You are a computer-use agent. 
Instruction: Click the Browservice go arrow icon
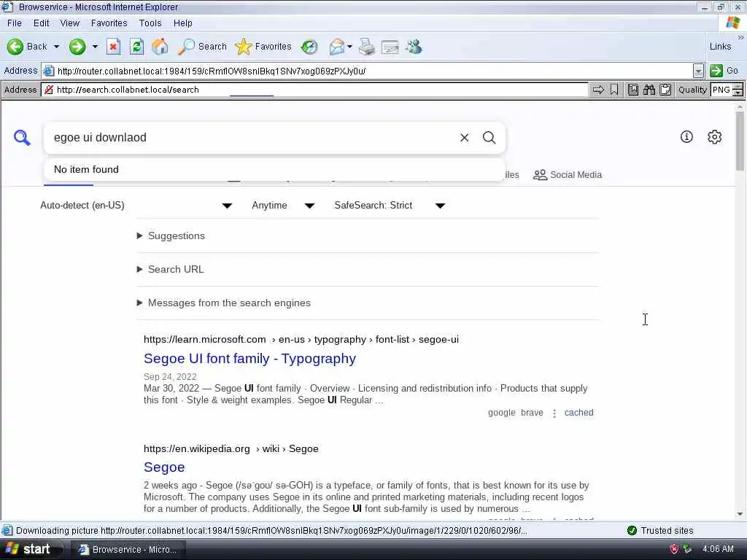point(598,90)
